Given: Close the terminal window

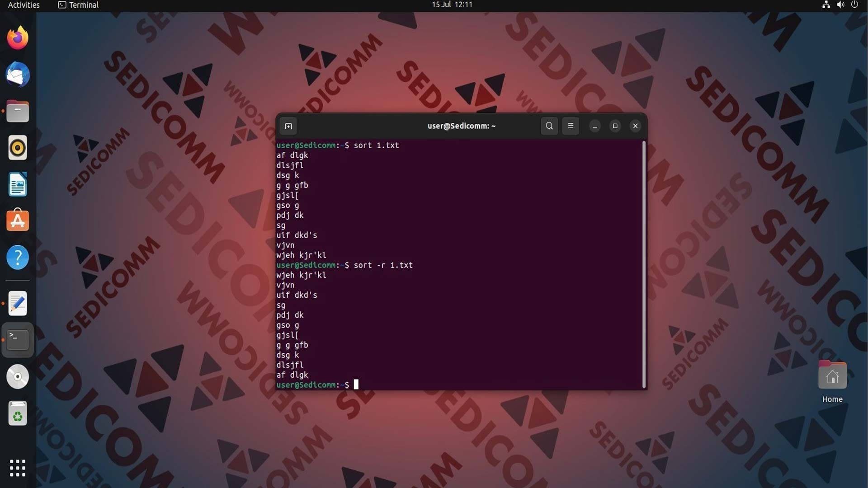Looking at the screenshot, I should point(635,126).
